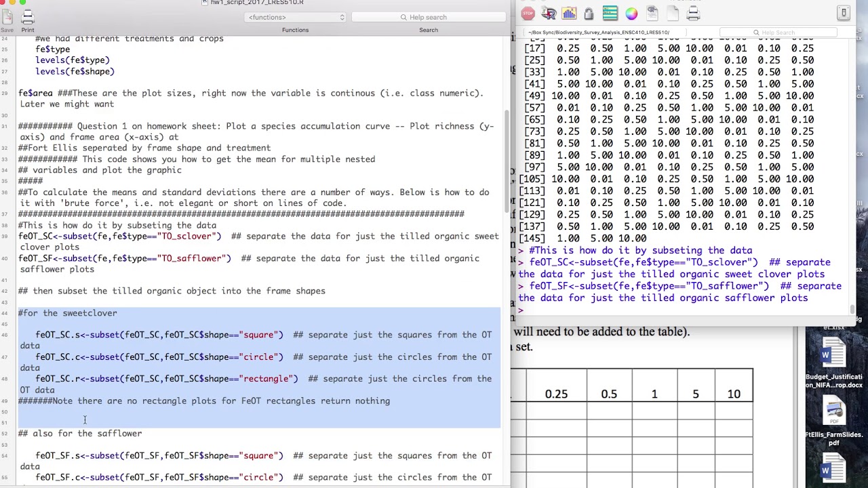Viewport: 868px width, 488px height.
Task: Click console output row starting [145]
Action: pyautogui.click(x=583, y=239)
